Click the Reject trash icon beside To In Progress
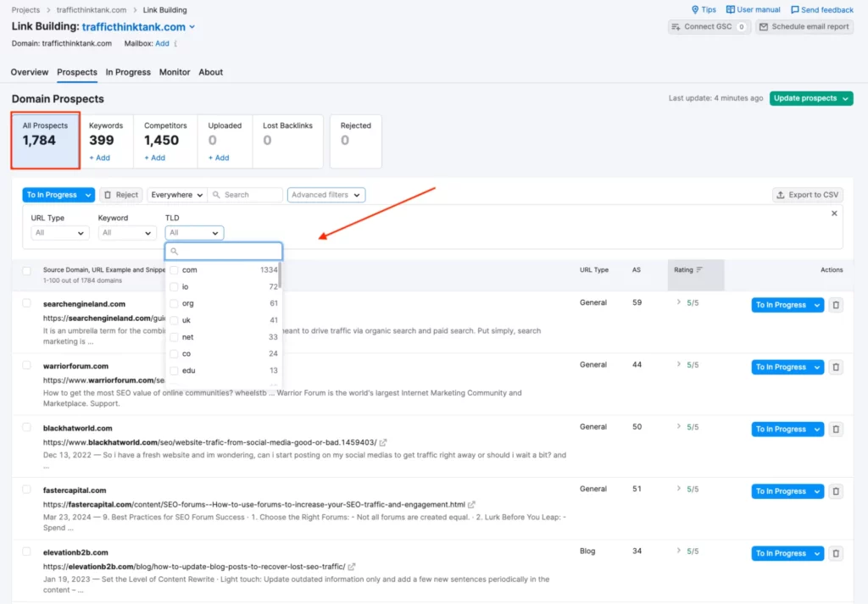The width and height of the screenshot is (868, 604). 107,195
